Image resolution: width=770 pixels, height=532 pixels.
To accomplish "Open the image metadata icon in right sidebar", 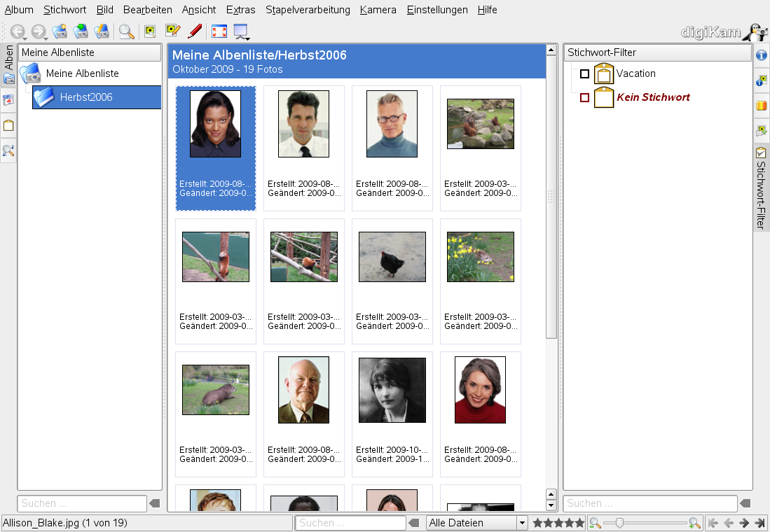I will (762, 80).
